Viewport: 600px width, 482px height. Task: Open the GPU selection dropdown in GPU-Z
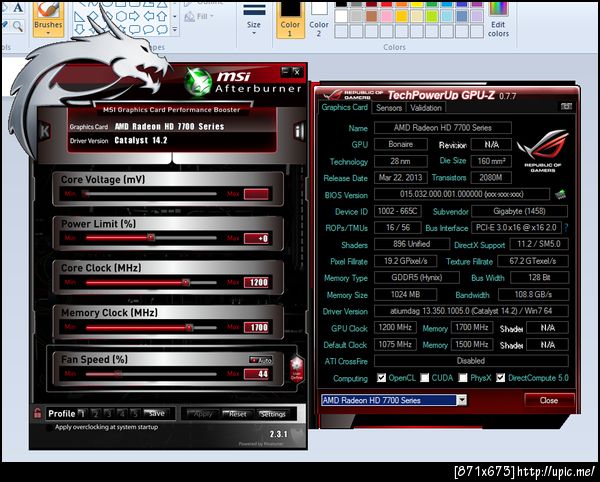462,400
